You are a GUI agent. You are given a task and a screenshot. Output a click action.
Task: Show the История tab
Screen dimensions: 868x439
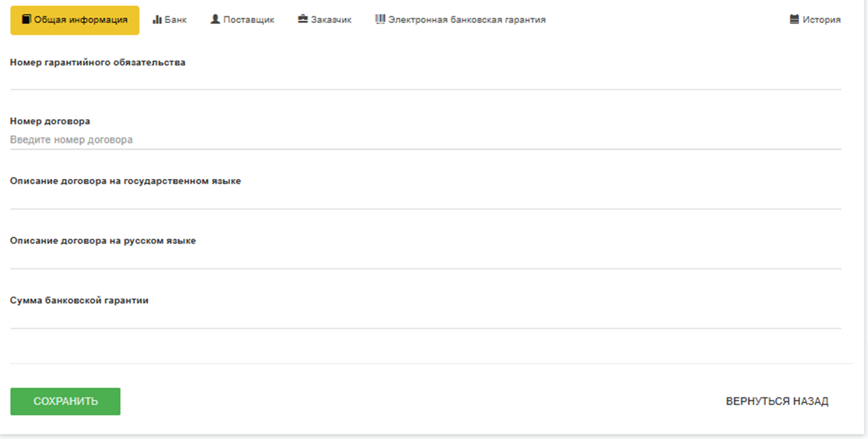[821, 20]
